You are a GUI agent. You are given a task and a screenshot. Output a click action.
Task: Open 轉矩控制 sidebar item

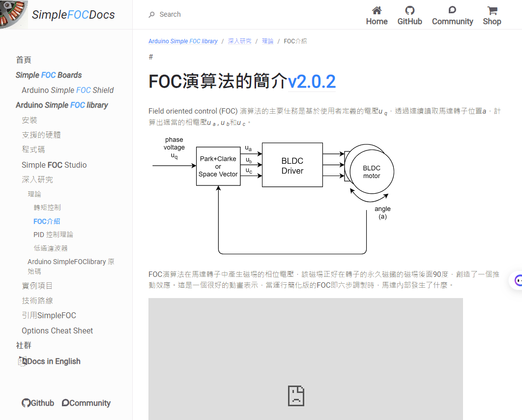(47, 208)
